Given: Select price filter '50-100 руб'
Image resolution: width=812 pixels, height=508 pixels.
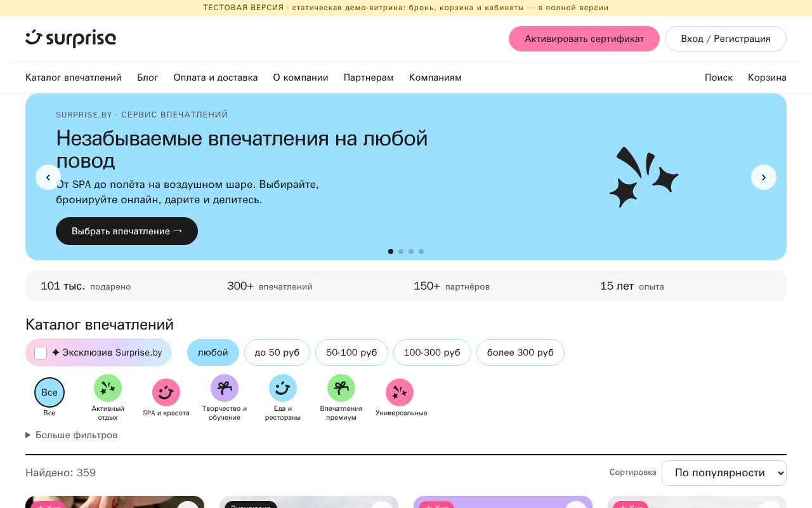Looking at the screenshot, I should [x=351, y=352].
